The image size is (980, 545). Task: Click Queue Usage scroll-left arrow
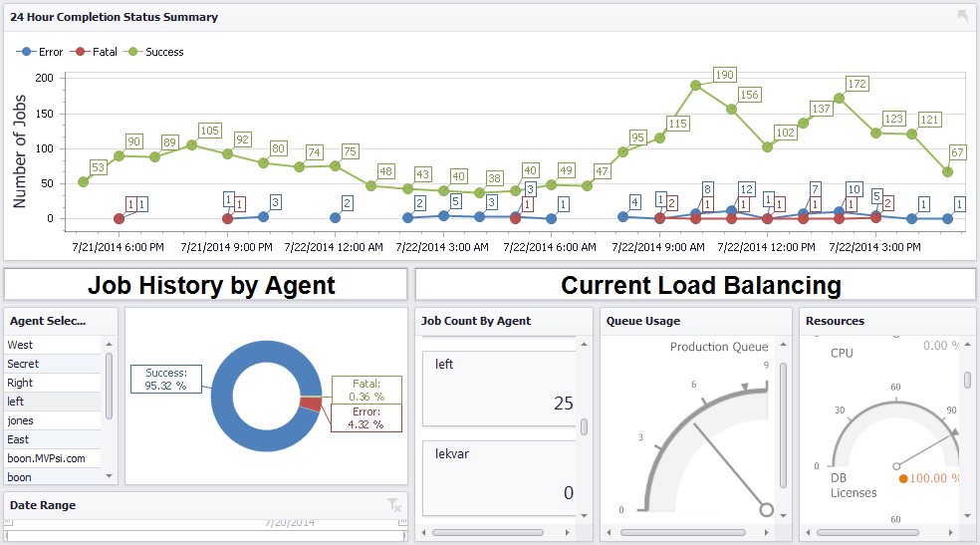pyautogui.click(x=610, y=532)
